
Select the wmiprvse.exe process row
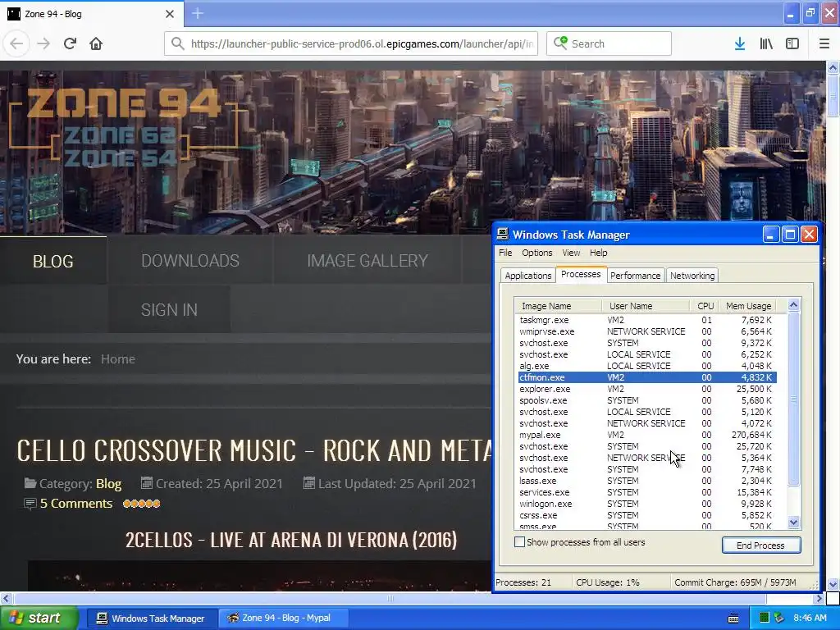pyautogui.click(x=647, y=331)
